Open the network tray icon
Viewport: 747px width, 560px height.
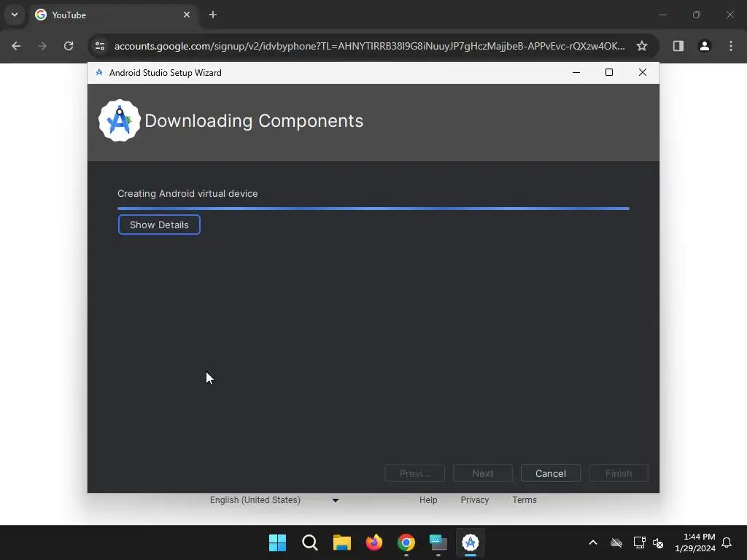pos(639,542)
